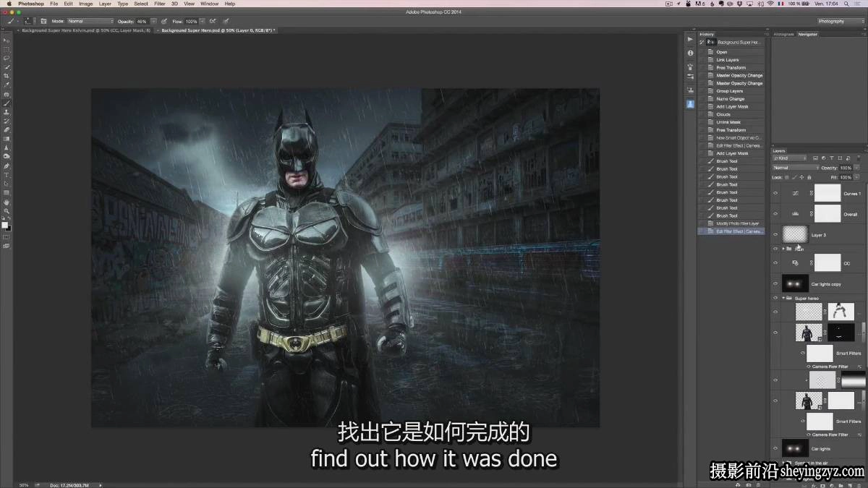This screenshot has width=868, height=488.
Task: Toggle visibility of Super hero group
Action: (x=776, y=298)
